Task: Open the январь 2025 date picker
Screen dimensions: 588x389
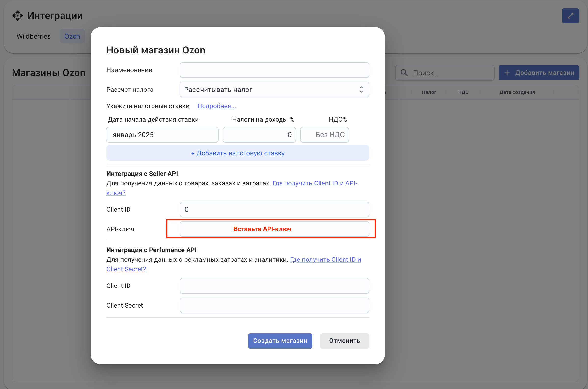Action: coord(162,135)
